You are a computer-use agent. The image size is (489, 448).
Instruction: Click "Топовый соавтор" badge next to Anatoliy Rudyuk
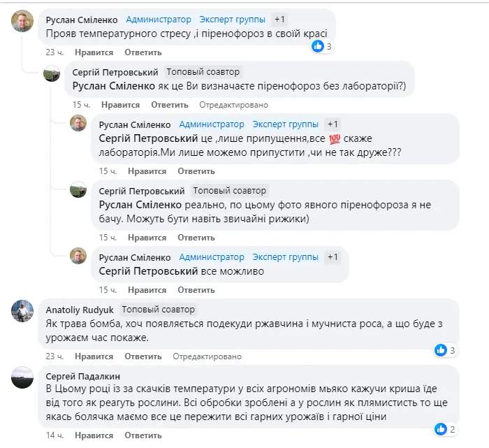click(158, 309)
